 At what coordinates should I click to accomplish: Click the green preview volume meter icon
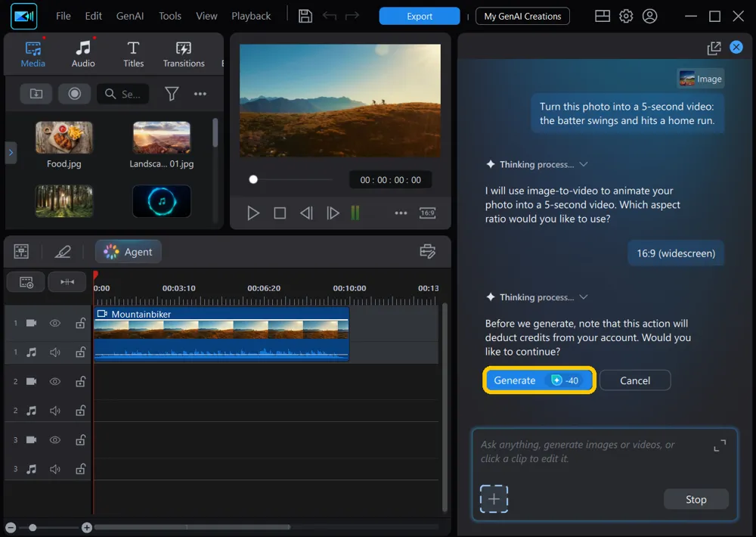point(355,213)
